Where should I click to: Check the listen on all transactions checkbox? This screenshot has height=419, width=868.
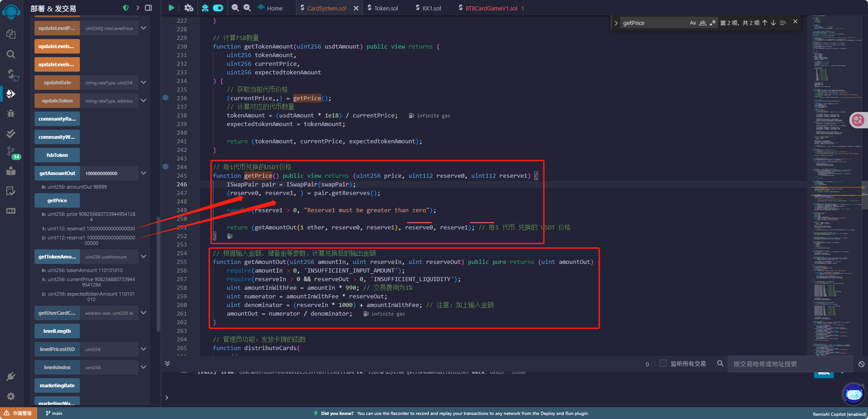(x=663, y=364)
